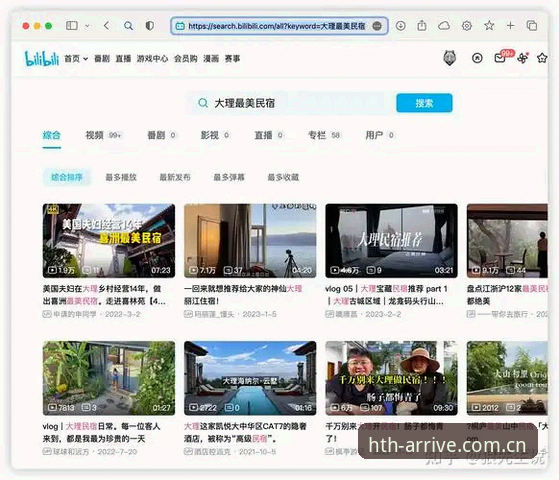This screenshot has width=559, height=480.
Task: Open the 喜洲最美民宿 video thumbnail
Action: (109, 241)
